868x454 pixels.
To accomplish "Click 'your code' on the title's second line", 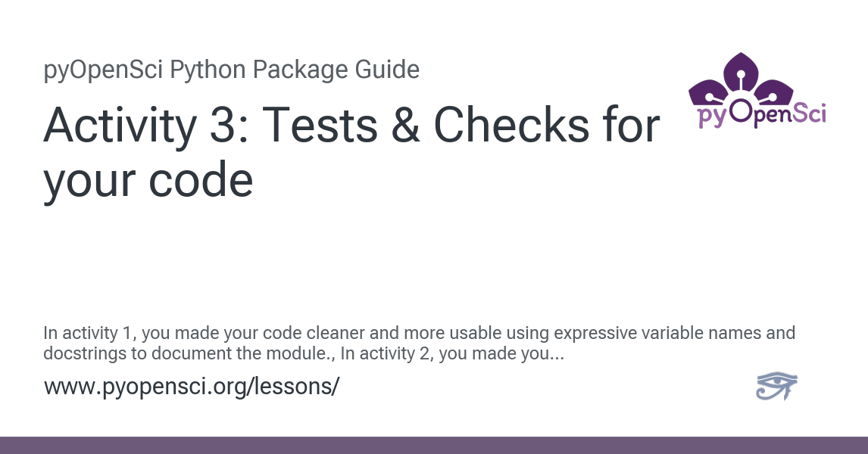I will [148, 182].
